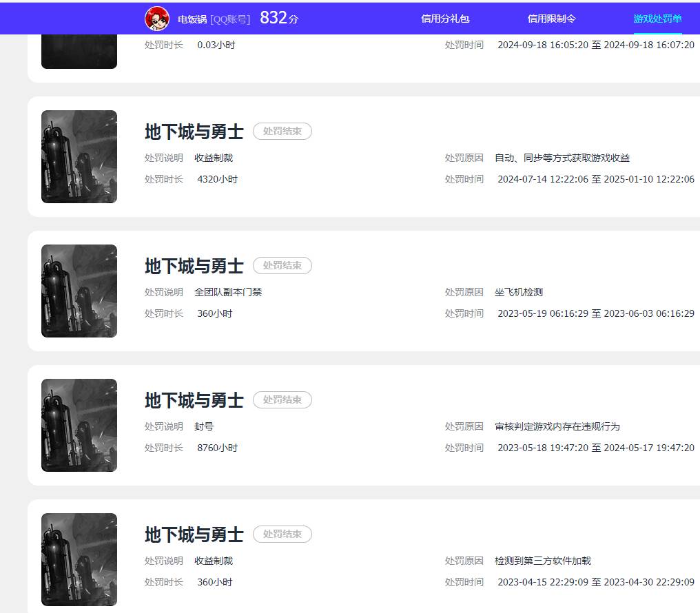Select the 游戏处罚单 tab
The image size is (700, 613).
(x=655, y=19)
